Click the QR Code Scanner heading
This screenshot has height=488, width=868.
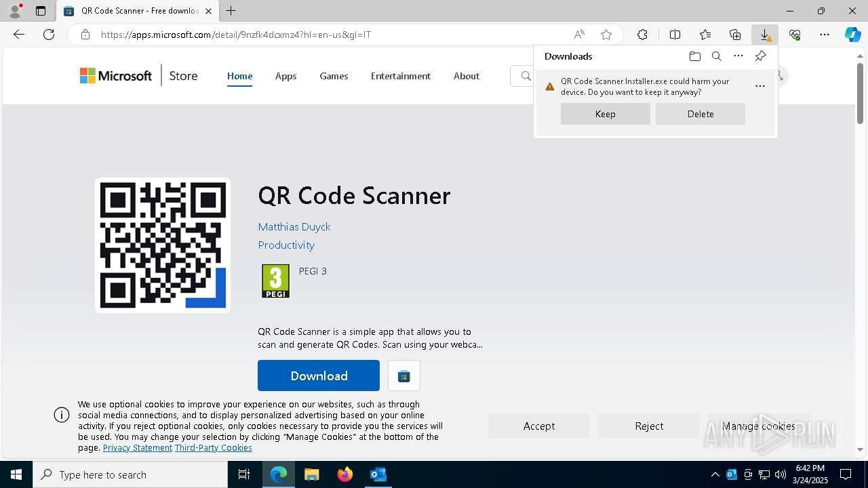tap(354, 195)
